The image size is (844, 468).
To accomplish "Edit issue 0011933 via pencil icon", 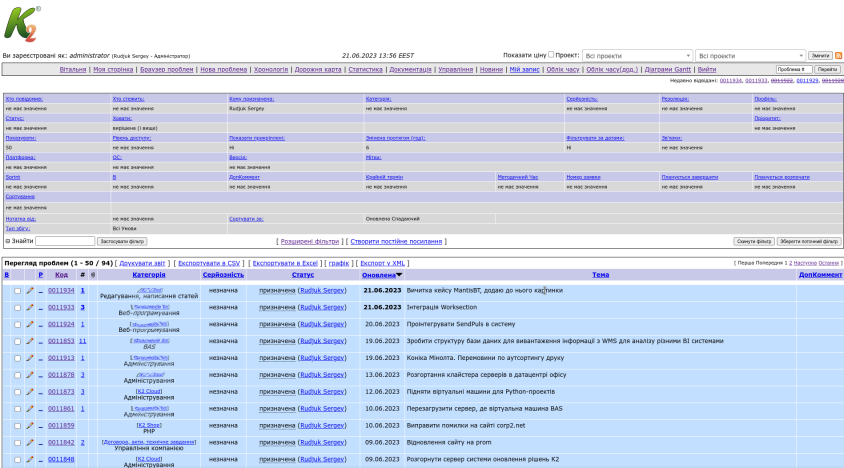I will pos(30,308).
